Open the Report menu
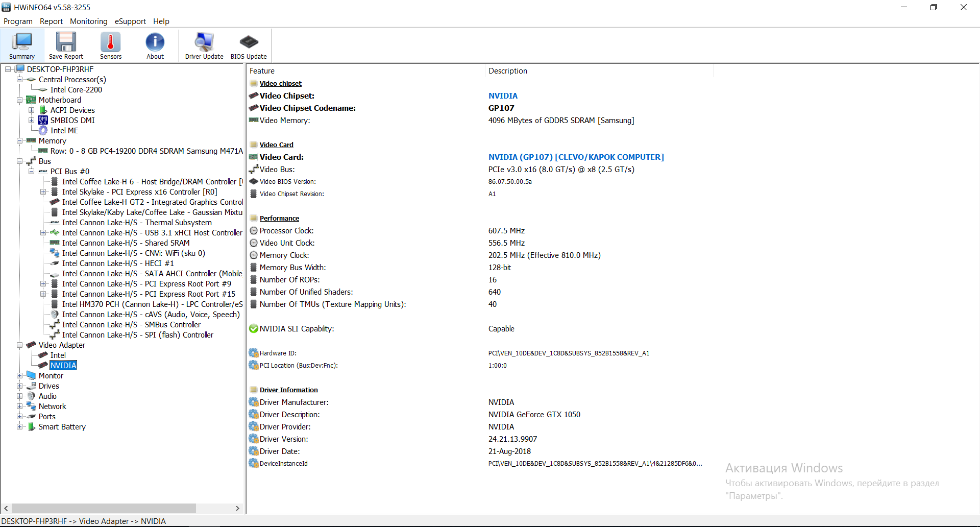The image size is (980, 527). click(x=51, y=21)
